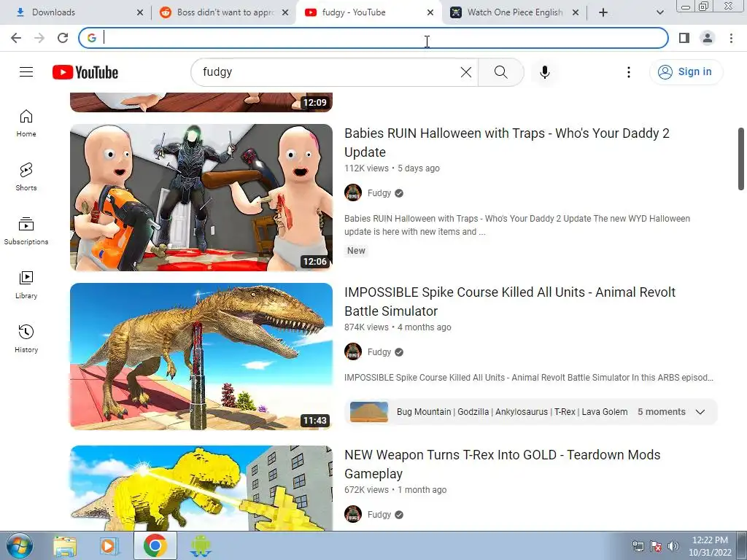The image size is (747, 560).
Task: Toggle Chrome side panel icon
Action: pyautogui.click(x=684, y=38)
